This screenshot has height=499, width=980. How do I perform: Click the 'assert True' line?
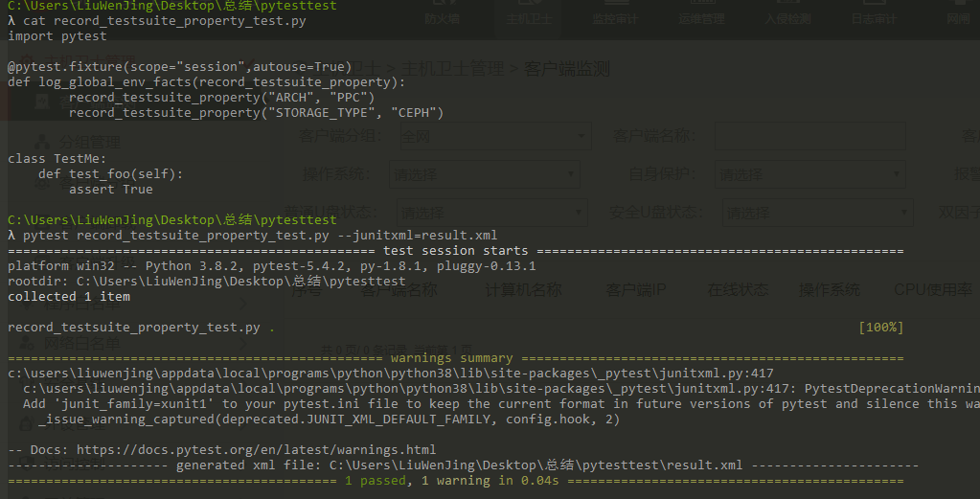110,190
